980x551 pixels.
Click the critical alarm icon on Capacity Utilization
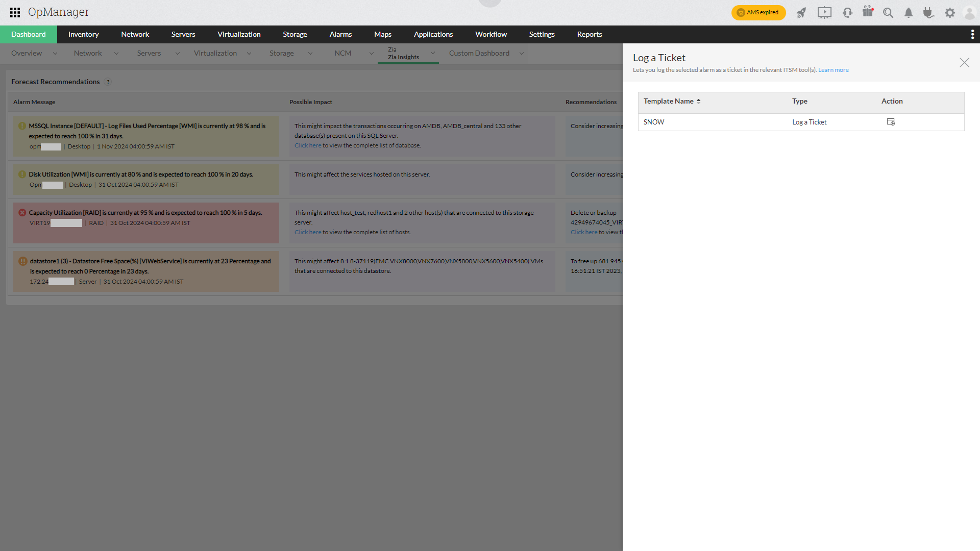pyautogui.click(x=22, y=212)
